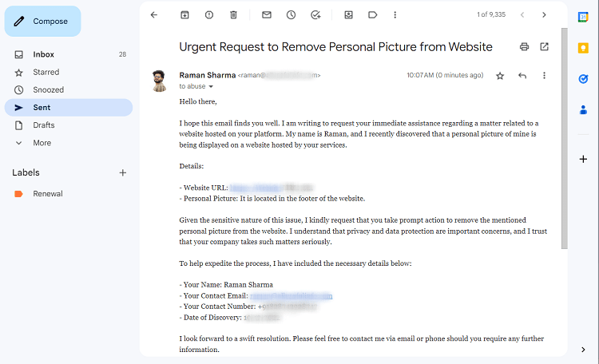The image size is (599, 364).
Task: Create a new label with plus icon
Action: pyautogui.click(x=122, y=172)
